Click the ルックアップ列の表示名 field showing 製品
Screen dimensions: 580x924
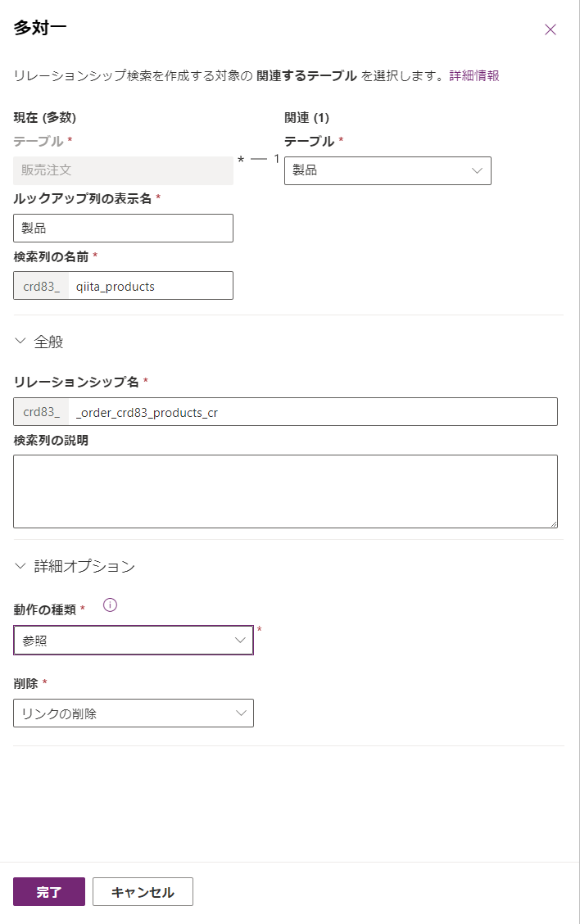pos(123,228)
